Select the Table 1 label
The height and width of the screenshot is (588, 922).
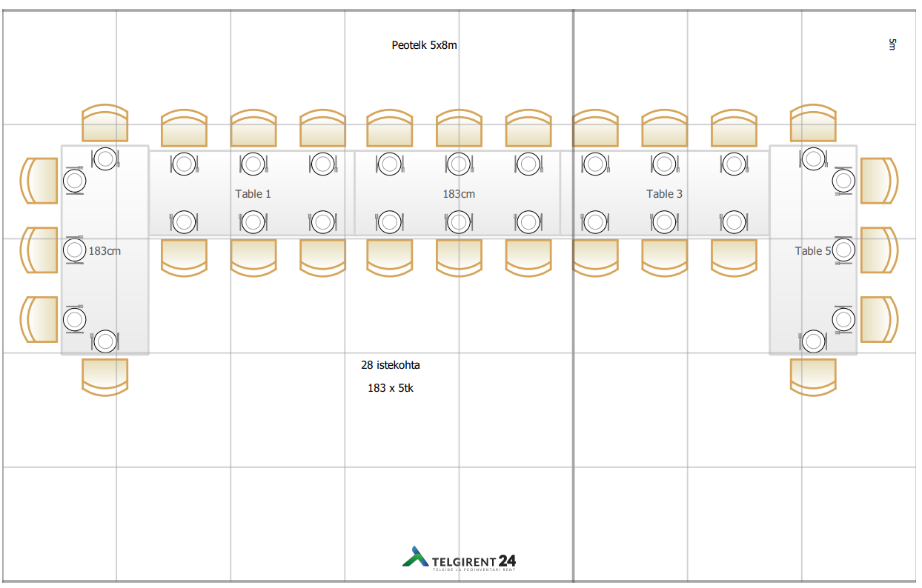pos(253,194)
